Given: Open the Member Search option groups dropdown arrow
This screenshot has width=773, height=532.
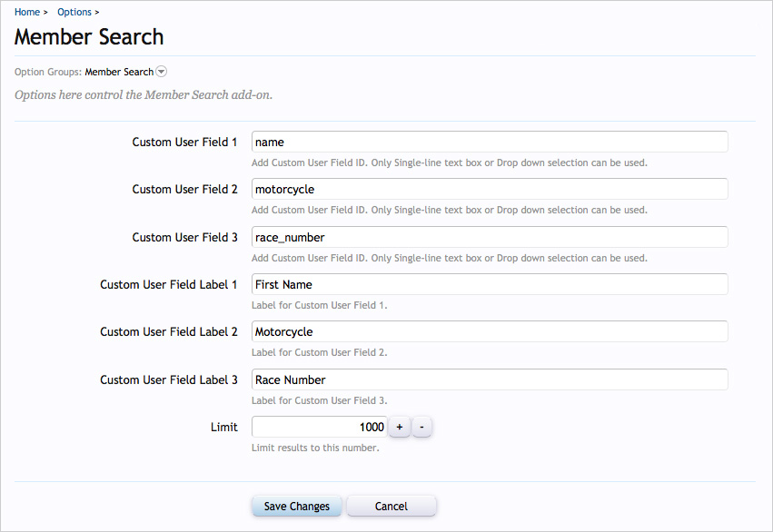Looking at the screenshot, I should tap(162, 72).
